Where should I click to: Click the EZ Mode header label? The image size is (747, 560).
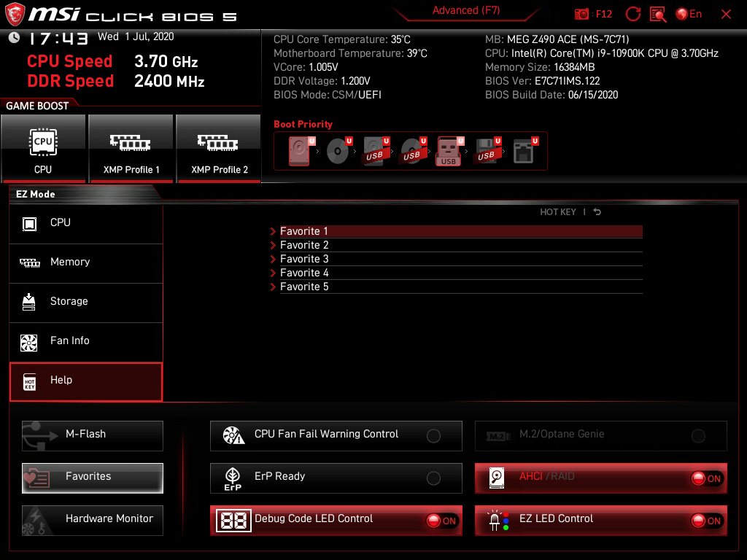(36, 194)
